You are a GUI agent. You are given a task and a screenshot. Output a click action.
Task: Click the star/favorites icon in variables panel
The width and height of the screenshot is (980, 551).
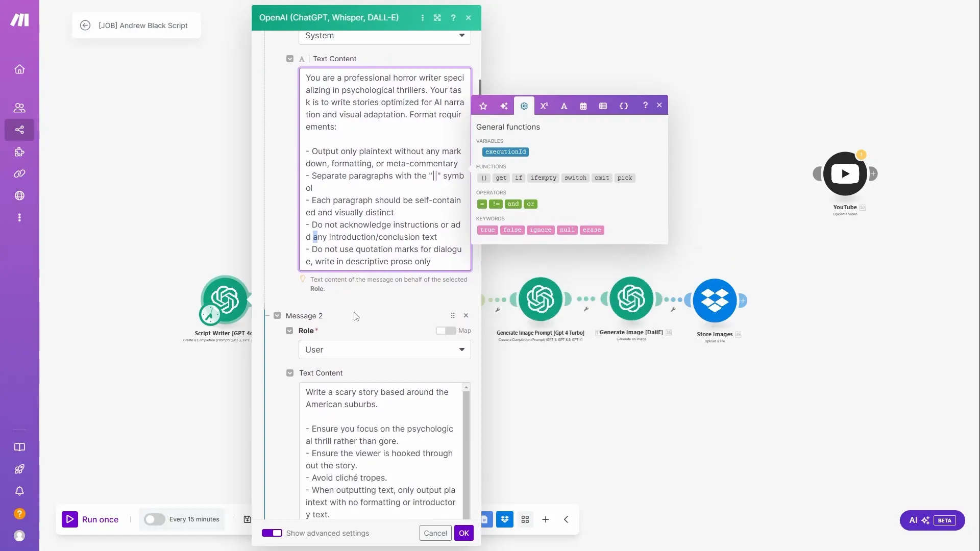tap(483, 106)
